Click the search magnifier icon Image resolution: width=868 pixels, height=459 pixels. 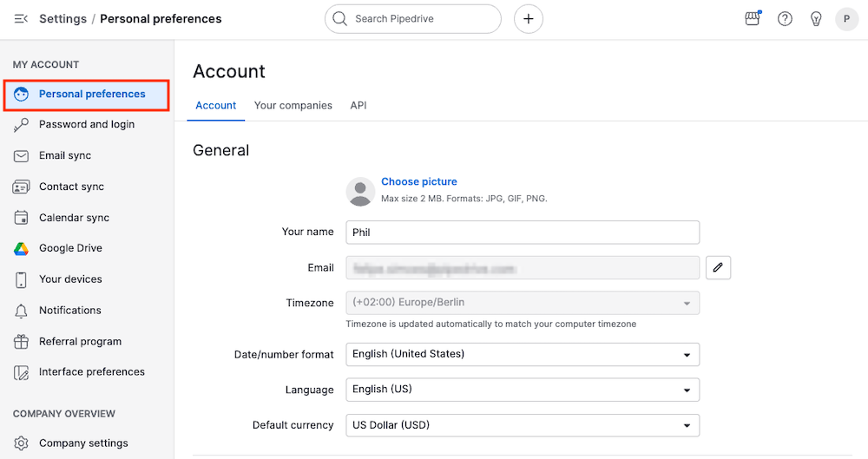click(339, 19)
